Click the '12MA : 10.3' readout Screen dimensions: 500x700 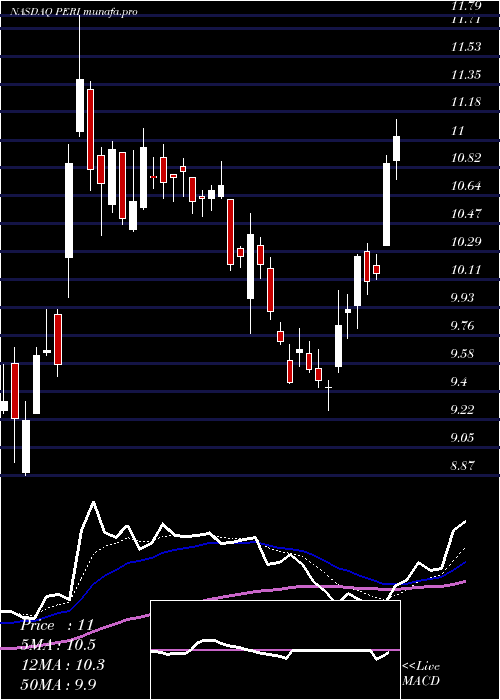point(62,664)
